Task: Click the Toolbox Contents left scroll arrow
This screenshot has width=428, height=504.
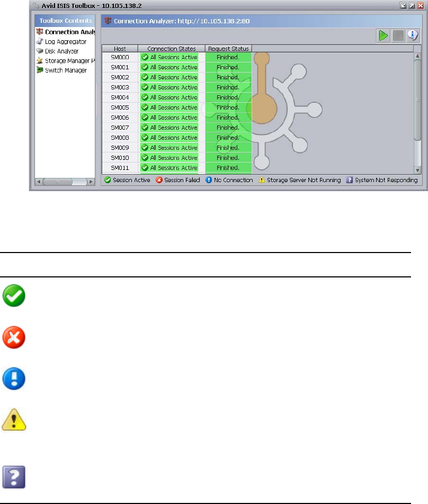Action: [x=39, y=182]
